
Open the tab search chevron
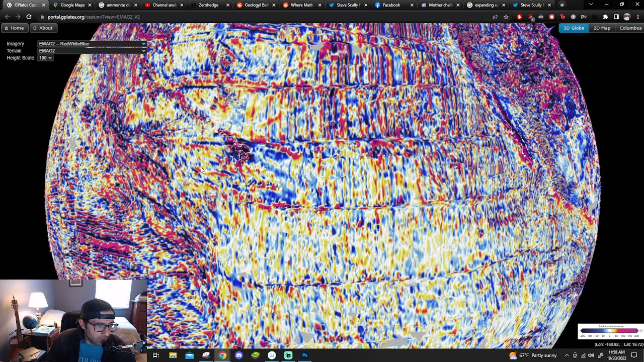coord(591,5)
